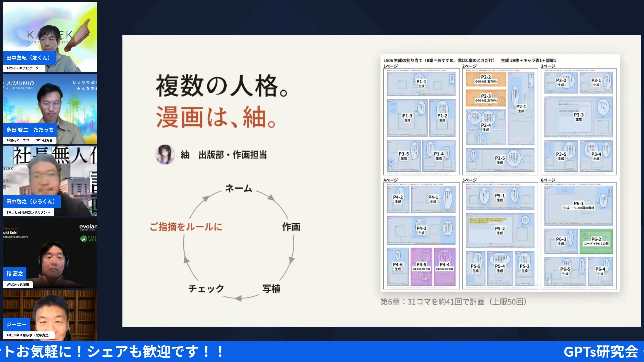The image size is (644, 362).
Task: Click the AIビジネス翻訳家 caption
Action: [x=28, y=335]
